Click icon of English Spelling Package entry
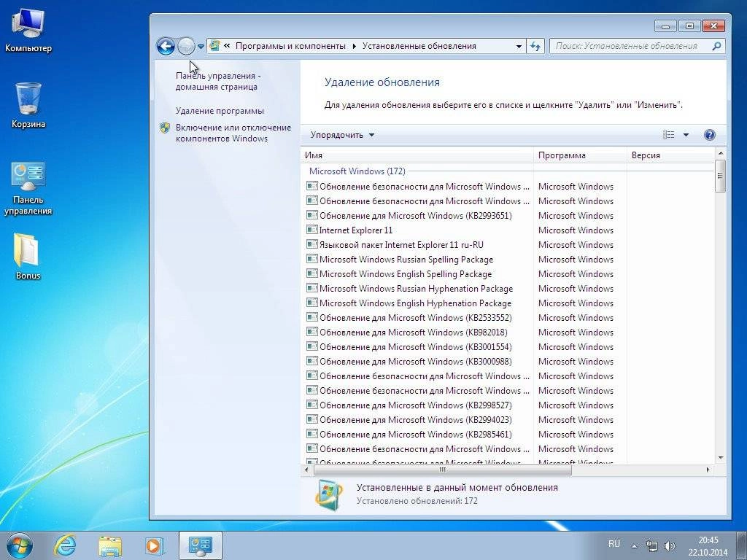 coord(312,274)
